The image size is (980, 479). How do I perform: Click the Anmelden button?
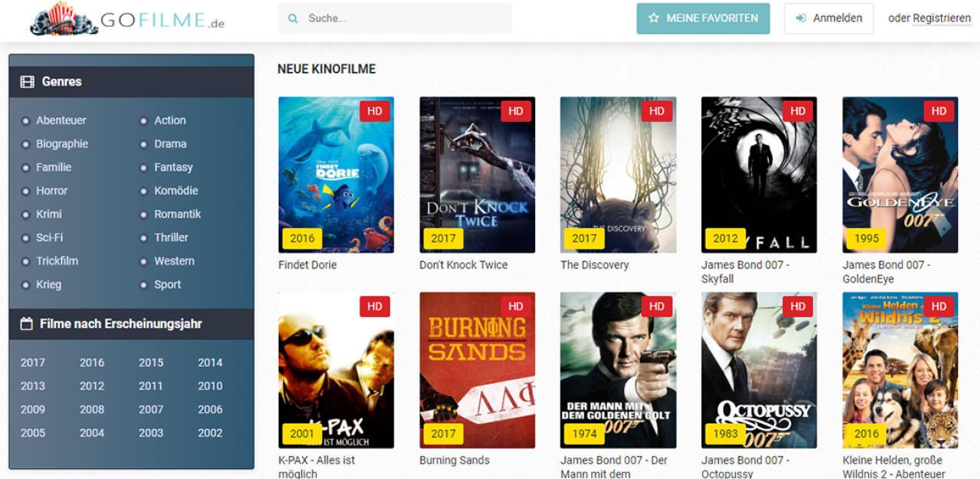[x=828, y=18]
